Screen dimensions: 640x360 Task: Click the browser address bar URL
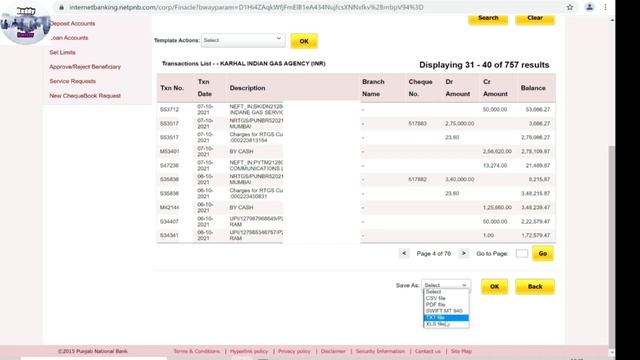click(x=246, y=7)
